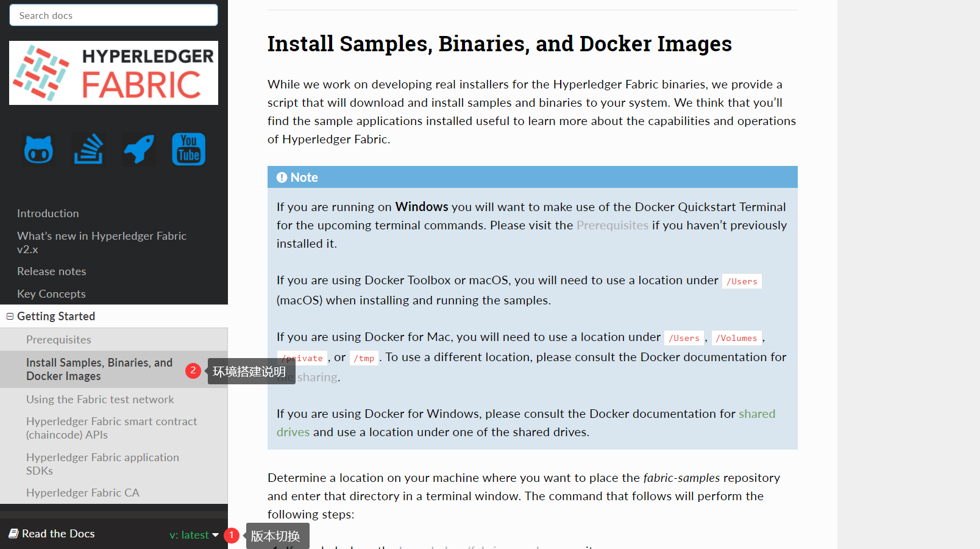Click the Read the Docs book icon

pyautogui.click(x=13, y=533)
